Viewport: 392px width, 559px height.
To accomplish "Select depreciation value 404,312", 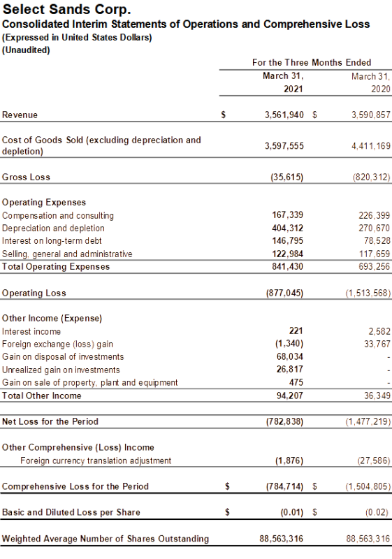I will (x=288, y=228).
